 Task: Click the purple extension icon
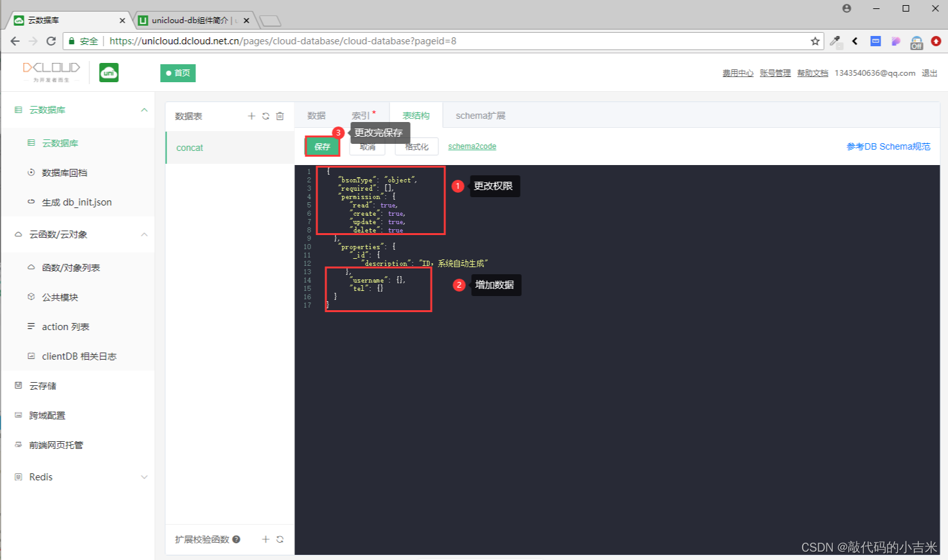(896, 41)
